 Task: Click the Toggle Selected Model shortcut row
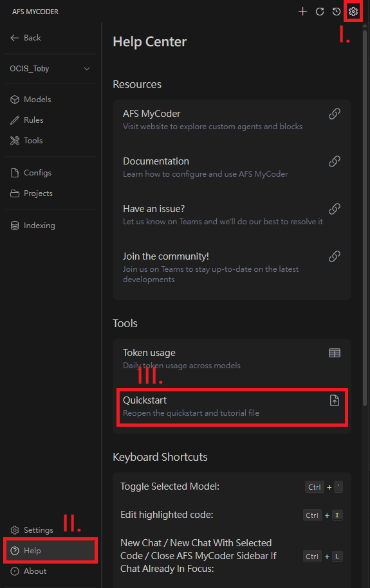[x=232, y=486]
